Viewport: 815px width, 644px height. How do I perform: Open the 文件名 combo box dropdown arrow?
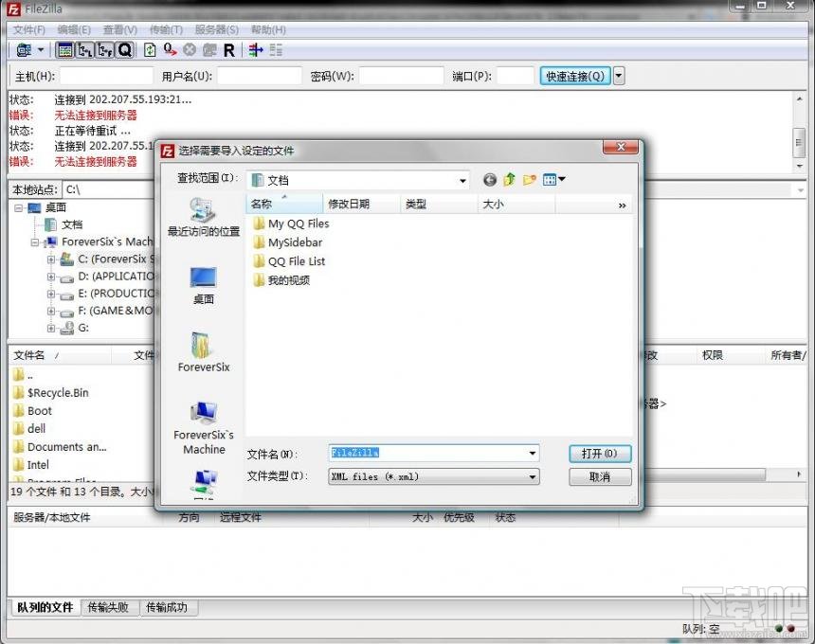pos(533,454)
